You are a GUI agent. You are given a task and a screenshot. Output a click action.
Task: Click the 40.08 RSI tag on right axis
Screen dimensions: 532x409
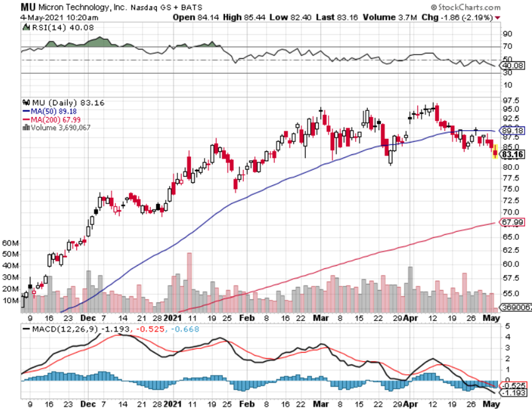513,65
